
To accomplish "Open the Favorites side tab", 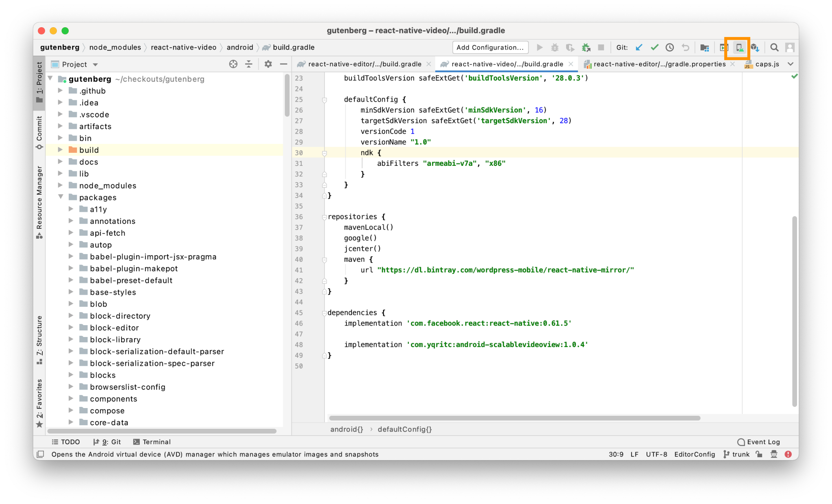I will (39, 403).
